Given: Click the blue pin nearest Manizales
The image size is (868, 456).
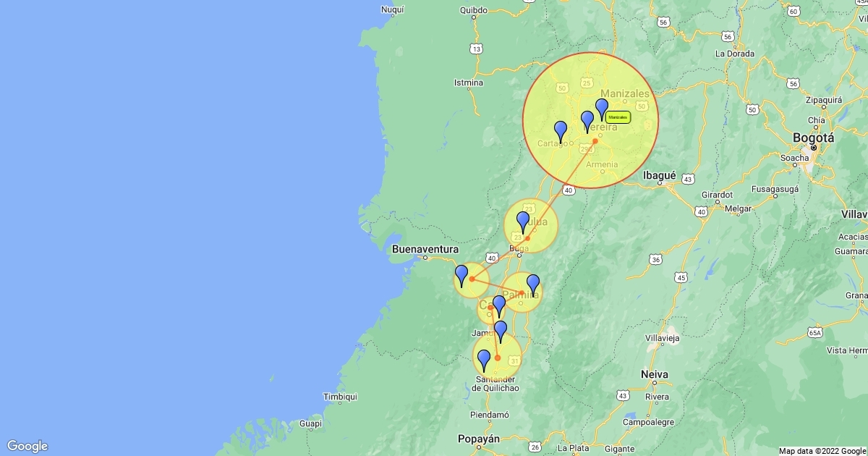Looking at the screenshot, I should (602, 109).
